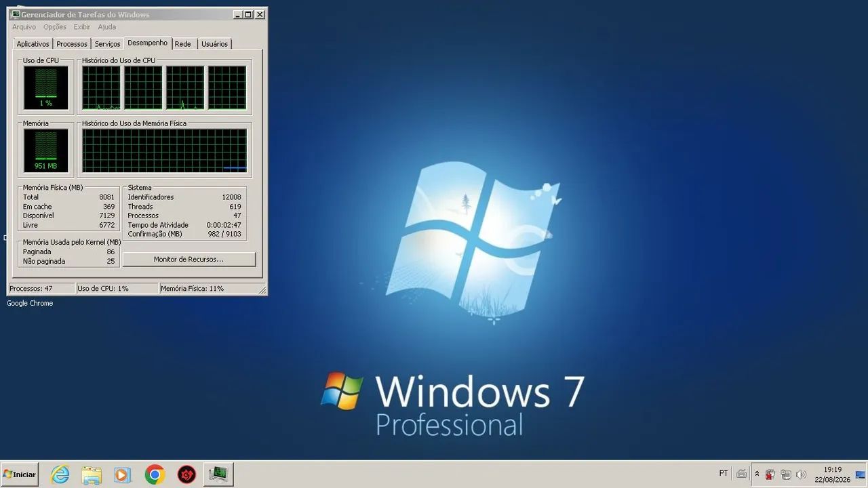Click the 1 % CPU reading
Image resolution: width=868 pixels, height=488 pixels.
pos(45,103)
